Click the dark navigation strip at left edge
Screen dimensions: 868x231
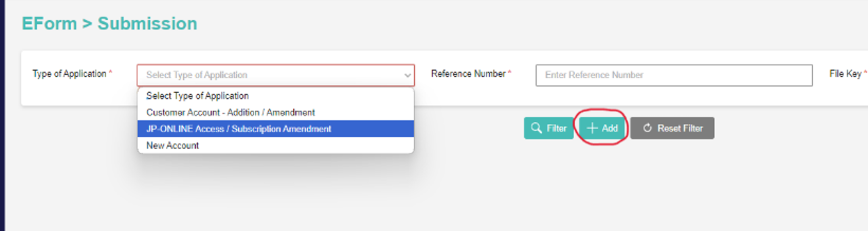(x=2, y=115)
